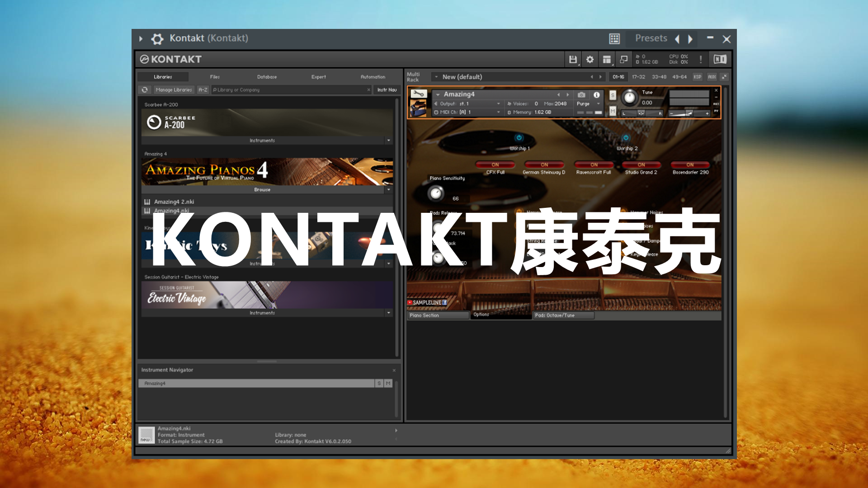The width and height of the screenshot is (868, 488).
Task: Switch to the Database tab
Action: point(267,77)
